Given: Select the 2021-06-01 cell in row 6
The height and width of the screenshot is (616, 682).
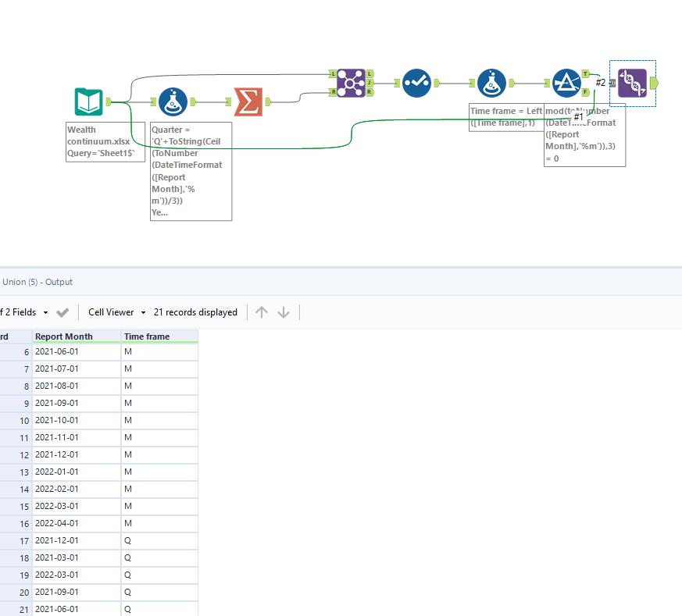Looking at the screenshot, I should (x=77, y=351).
